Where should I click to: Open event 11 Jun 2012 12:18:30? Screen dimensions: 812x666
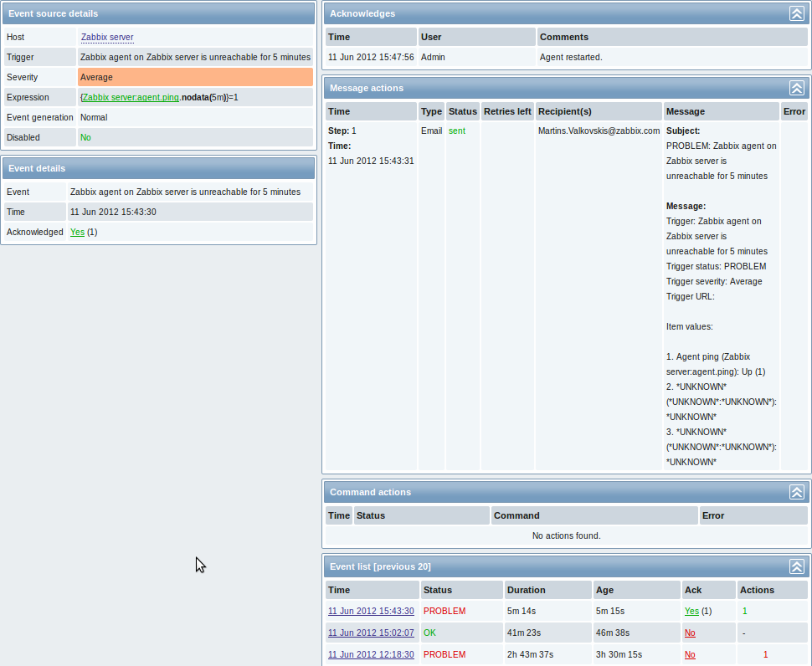371,654
